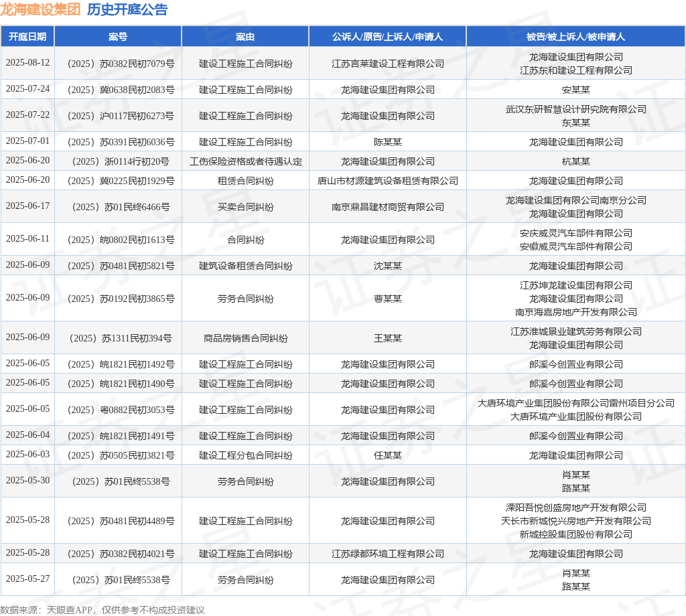Click cause 商品房销售合同纠纷
Image resolution: width=686 pixels, height=616 pixels.
(245, 338)
